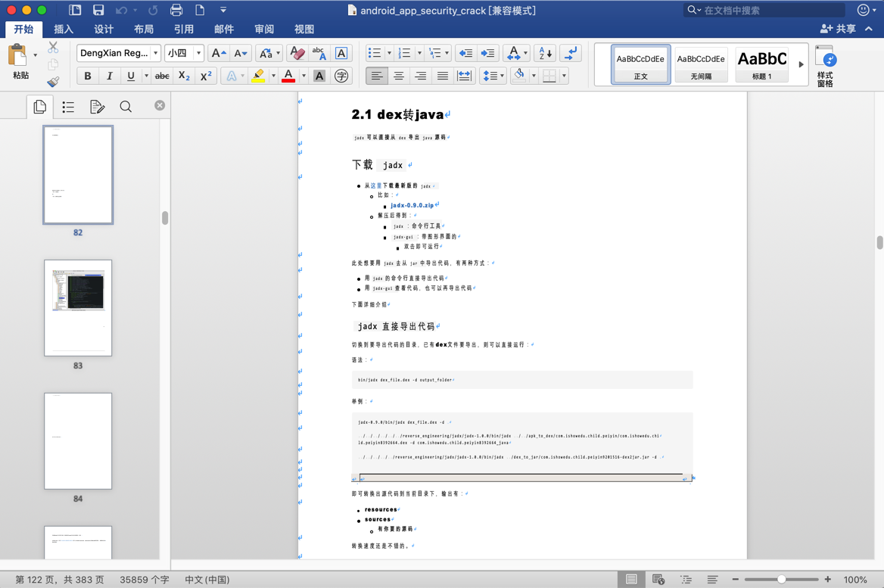Viewport: 884px width, 588px height.
Task: Click the zoom slider handle
Action: pyautogui.click(x=781, y=580)
